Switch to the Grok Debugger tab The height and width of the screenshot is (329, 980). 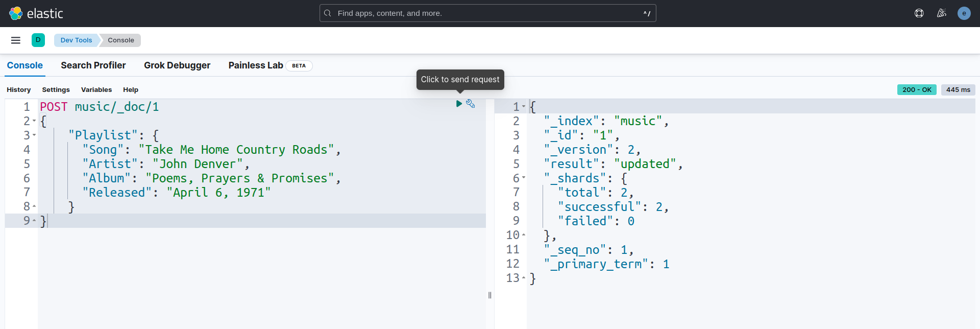tap(177, 65)
